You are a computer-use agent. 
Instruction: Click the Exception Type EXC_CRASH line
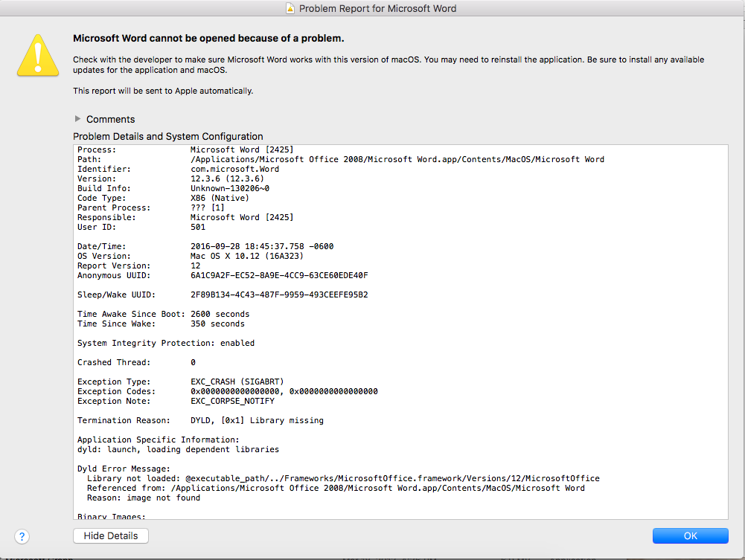(x=237, y=382)
